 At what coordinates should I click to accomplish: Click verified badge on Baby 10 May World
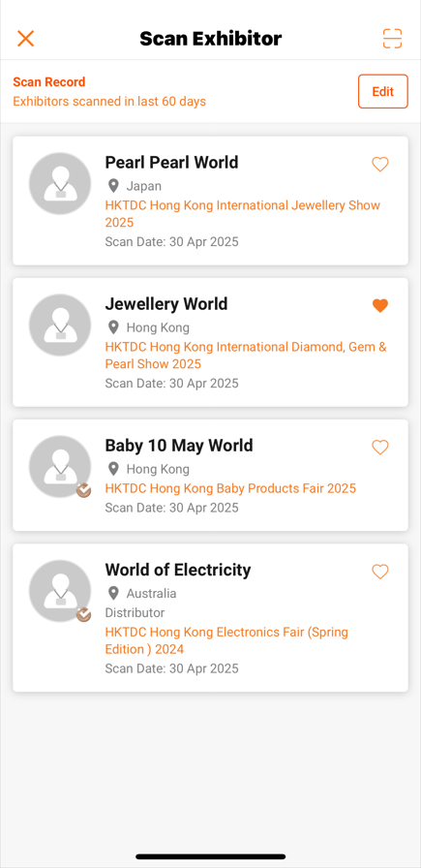(x=83, y=490)
